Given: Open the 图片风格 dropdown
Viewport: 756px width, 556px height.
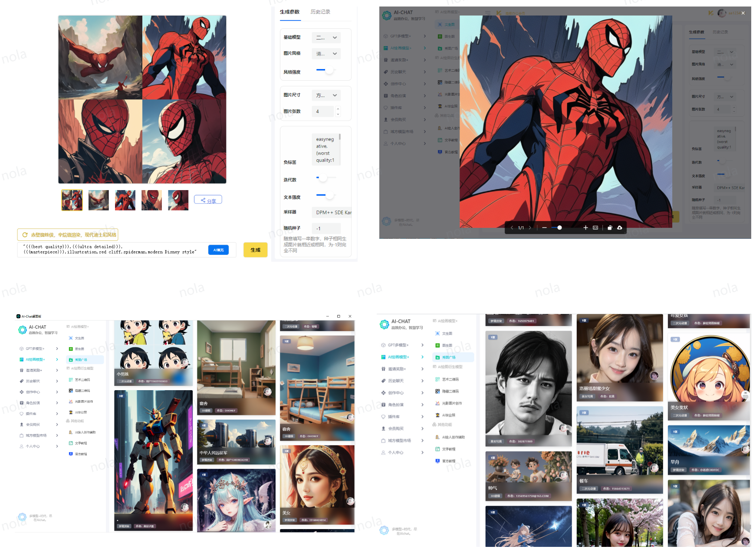Looking at the screenshot, I should pyautogui.click(x=326, y=54).
